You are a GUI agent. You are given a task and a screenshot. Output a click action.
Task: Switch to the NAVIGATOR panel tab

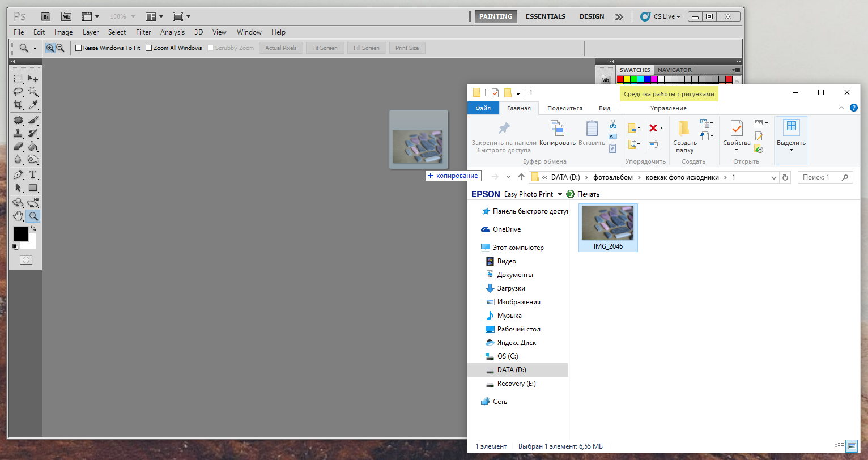tap(674, 70)
